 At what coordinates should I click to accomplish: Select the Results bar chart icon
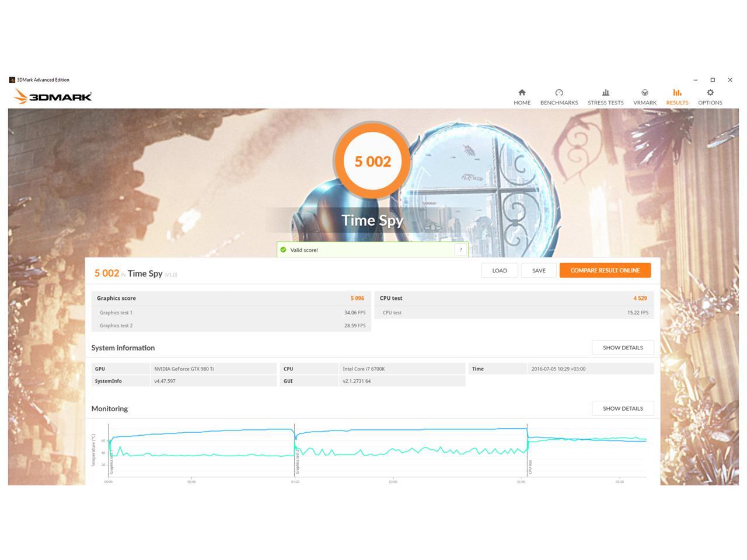(677, 92)
